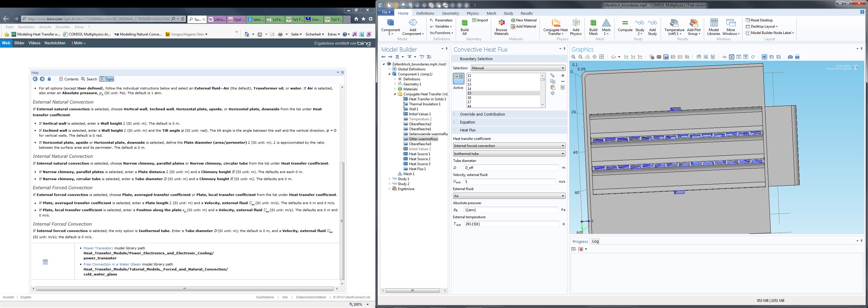This screenshot has height=308, width=868.
Task: Click Reset Desktop in the Layout group
Action: 759,20
